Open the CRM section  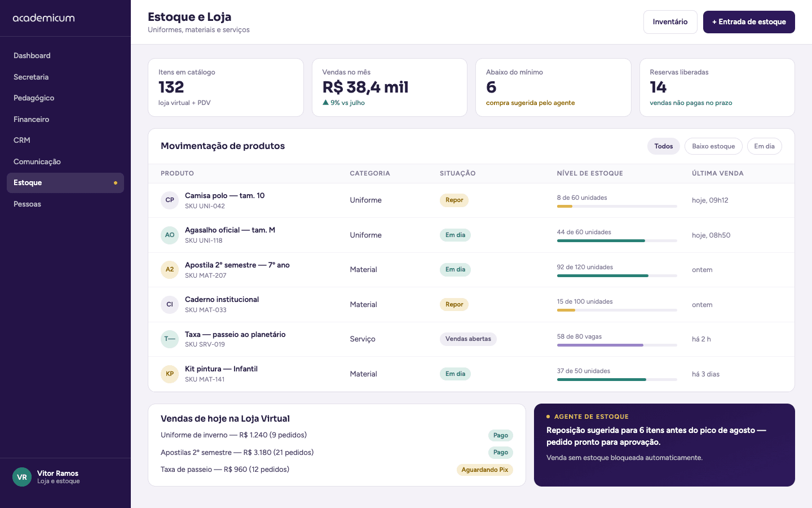tap(65, 140)
